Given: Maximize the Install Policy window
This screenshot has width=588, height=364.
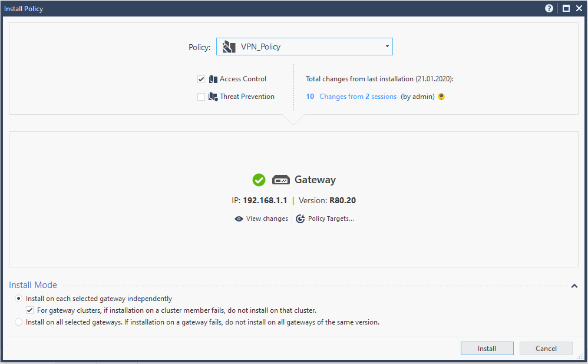Looking at the screenshot, I should 566,9.
